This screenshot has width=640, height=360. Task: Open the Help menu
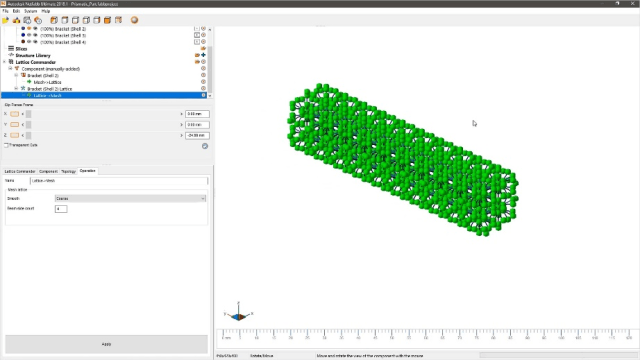click(46, 11)
